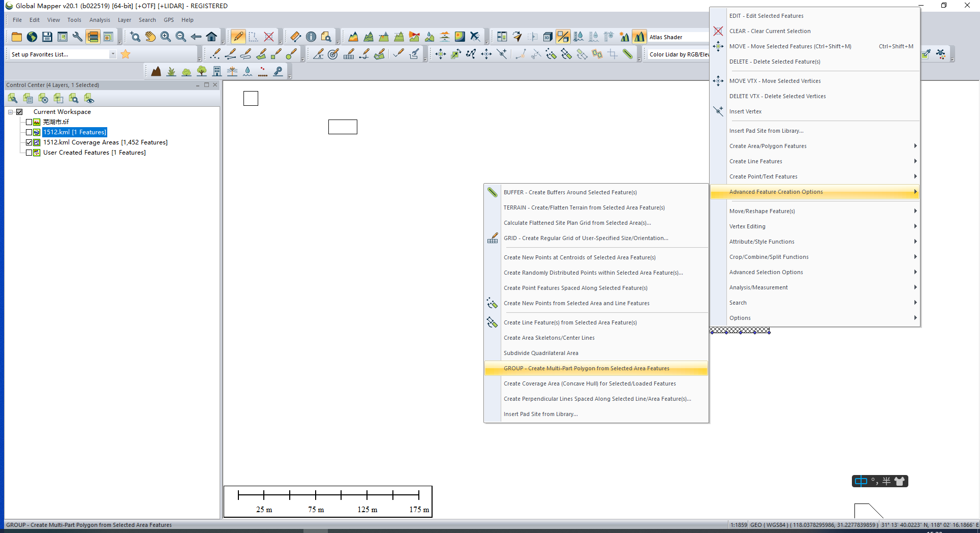Screen dimensions: 980x533
Task: Click the remove layer icon in Control Center
Action: point(43,98)
